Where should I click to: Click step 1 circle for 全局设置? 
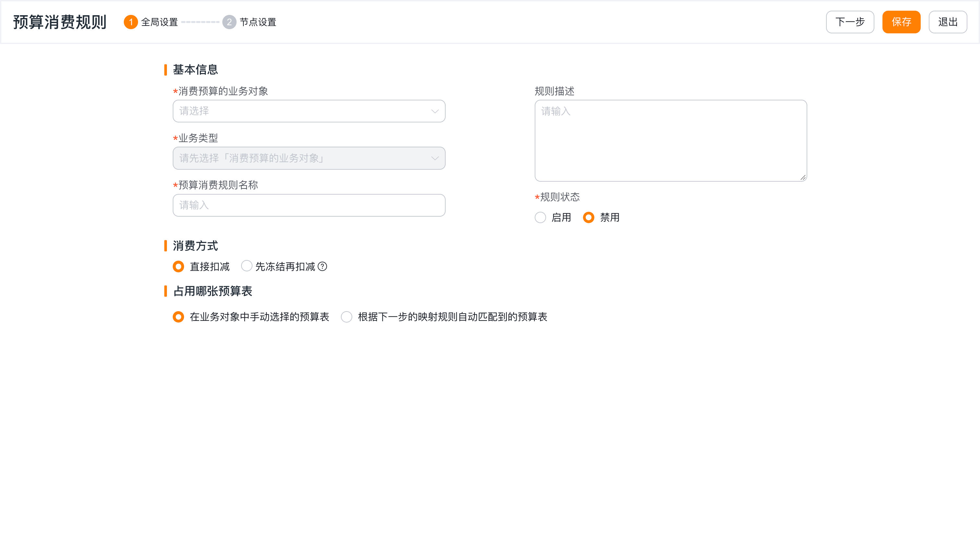131,22
